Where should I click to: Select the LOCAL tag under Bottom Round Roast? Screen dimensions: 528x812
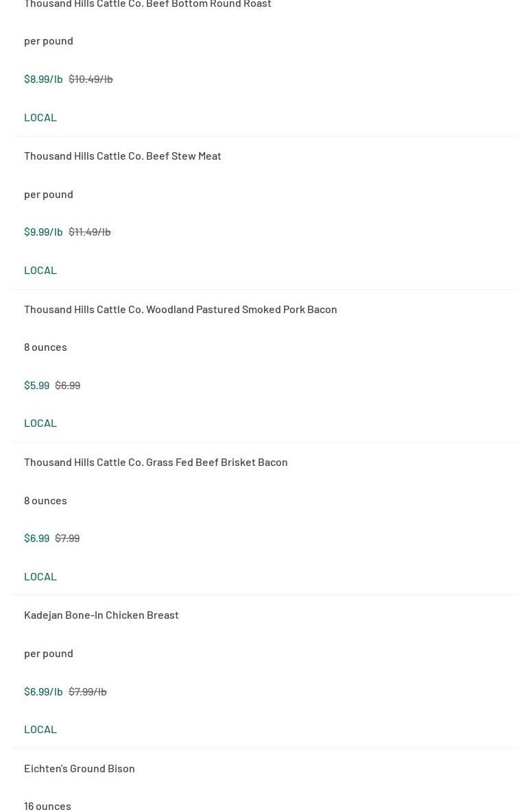[x=40, y=117]
